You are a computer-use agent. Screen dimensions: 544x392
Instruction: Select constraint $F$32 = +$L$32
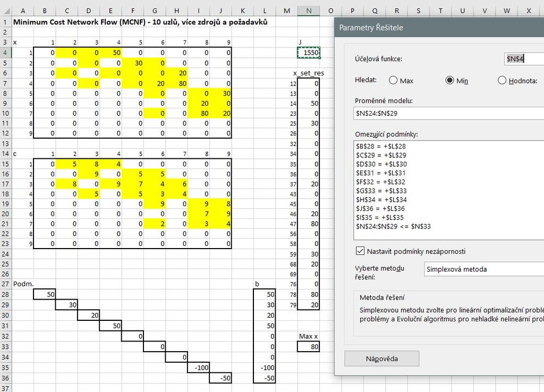380,182
